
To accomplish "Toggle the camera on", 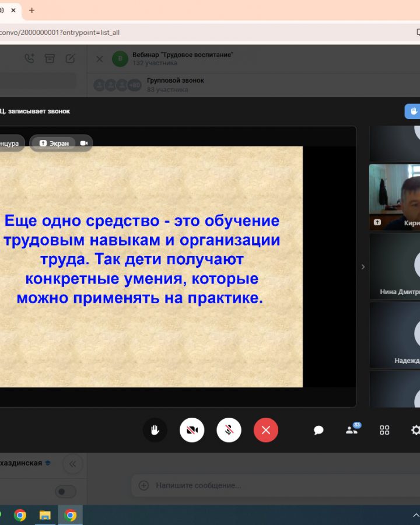I will point(192,430).
